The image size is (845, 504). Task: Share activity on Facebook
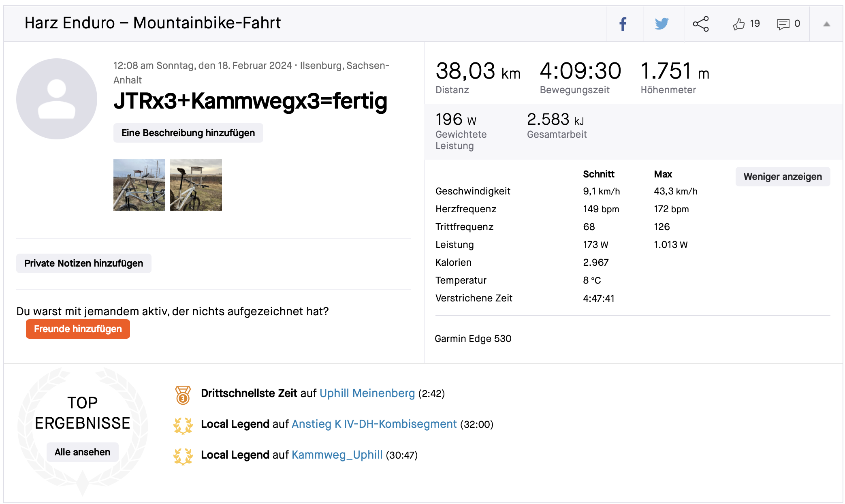(x=623, y=24)
